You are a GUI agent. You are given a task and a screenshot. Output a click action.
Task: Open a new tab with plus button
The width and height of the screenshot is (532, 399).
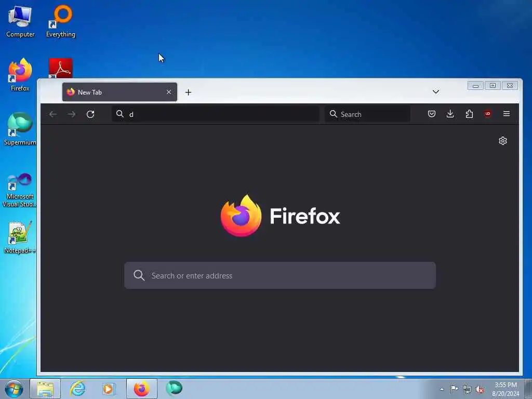point(188,92)
